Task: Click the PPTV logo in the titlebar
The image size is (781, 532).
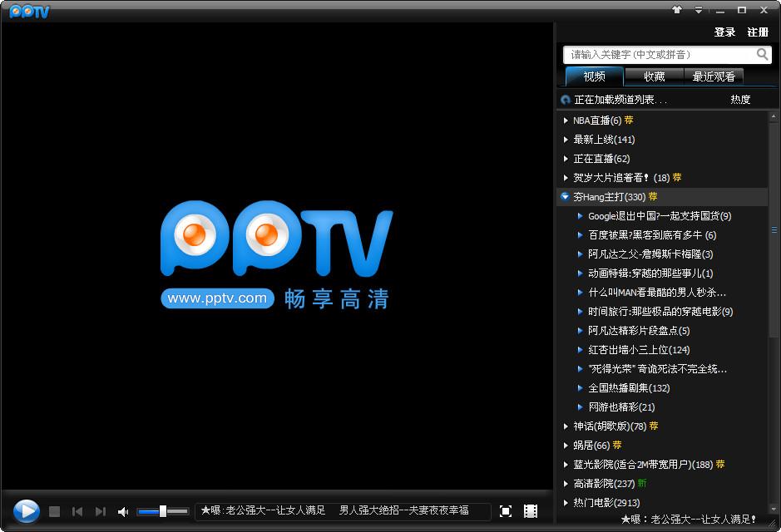Action: [29, 11]
